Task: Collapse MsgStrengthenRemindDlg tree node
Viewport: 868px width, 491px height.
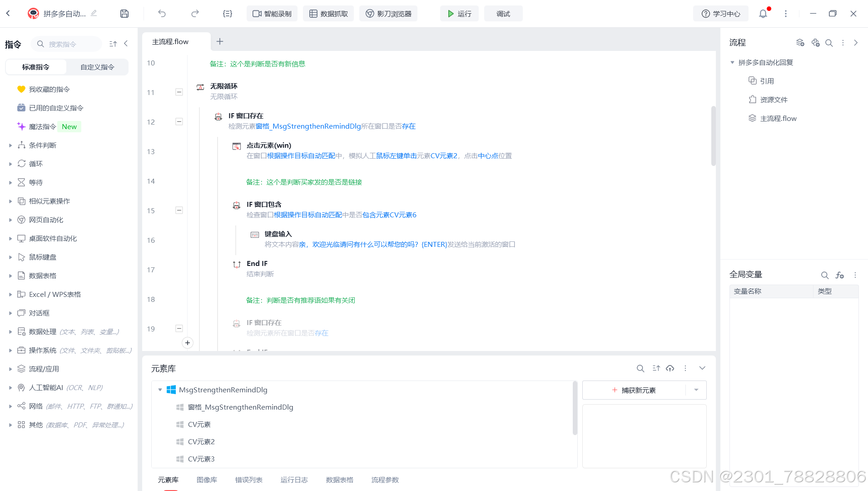Action: (x=160, y=390)
